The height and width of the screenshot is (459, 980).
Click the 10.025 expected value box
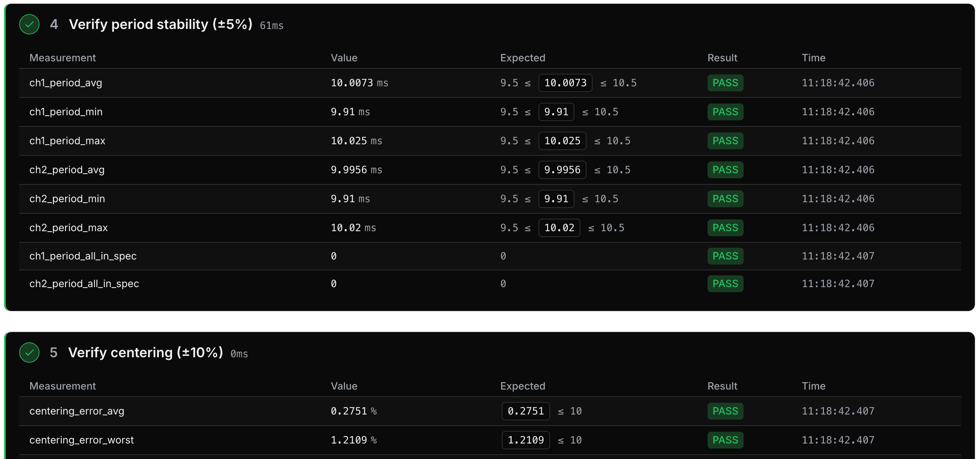tap(562, 141)
